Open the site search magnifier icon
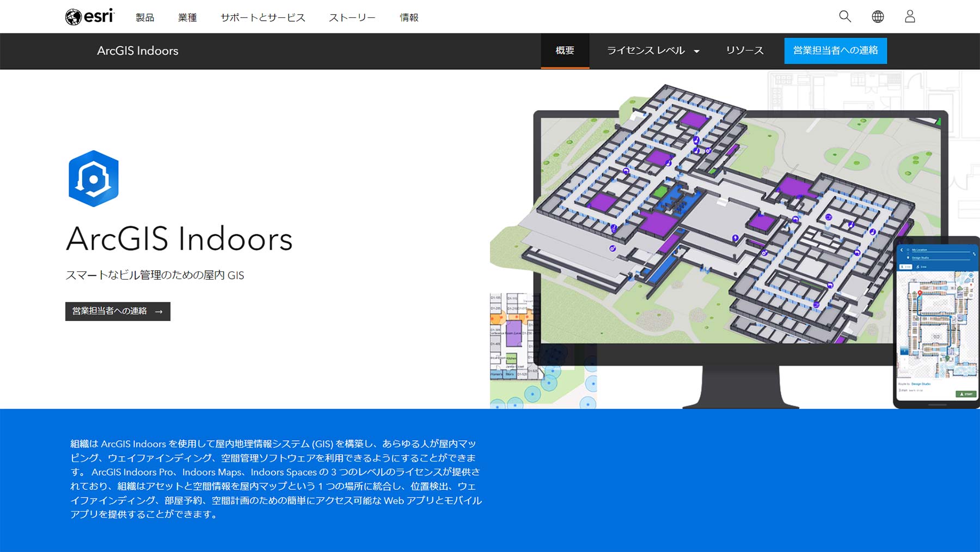The height and width of the screenshot is (552, 980). click(845, 16)
